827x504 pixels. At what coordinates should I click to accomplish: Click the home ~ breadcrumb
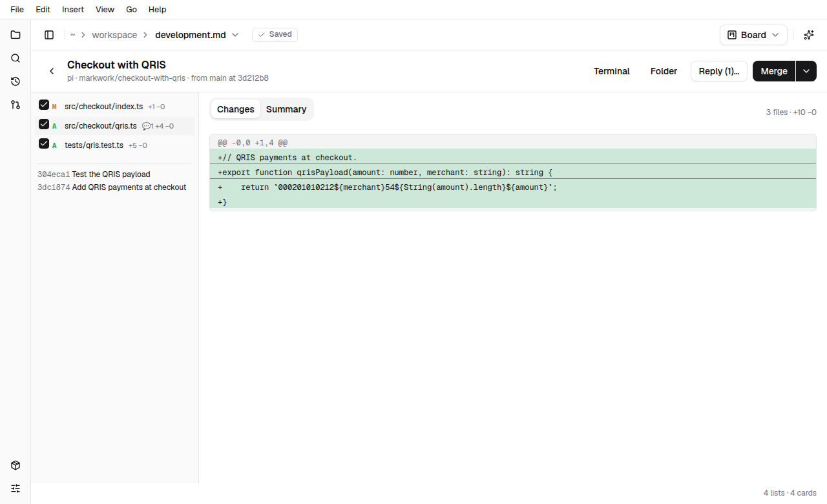click(x=73, y=35)
